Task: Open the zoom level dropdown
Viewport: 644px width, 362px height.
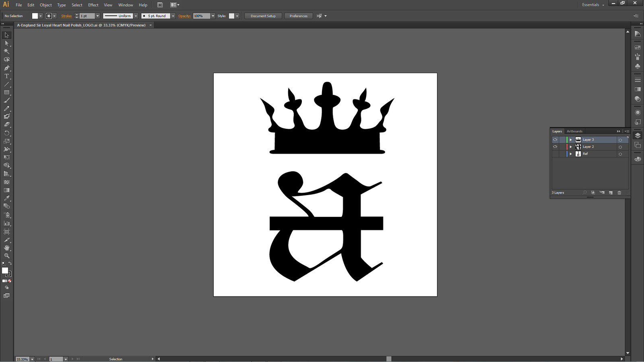Action: tap(32, 359)
